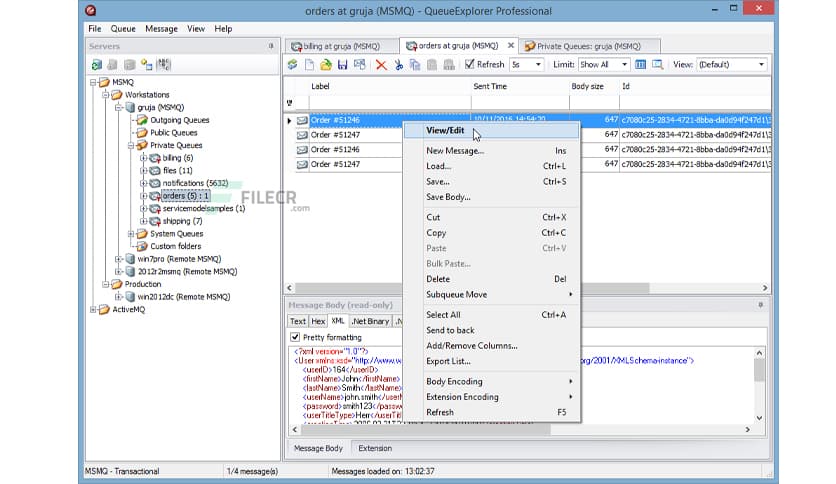Click the grayed paste toolbar icon

point(432,64)
